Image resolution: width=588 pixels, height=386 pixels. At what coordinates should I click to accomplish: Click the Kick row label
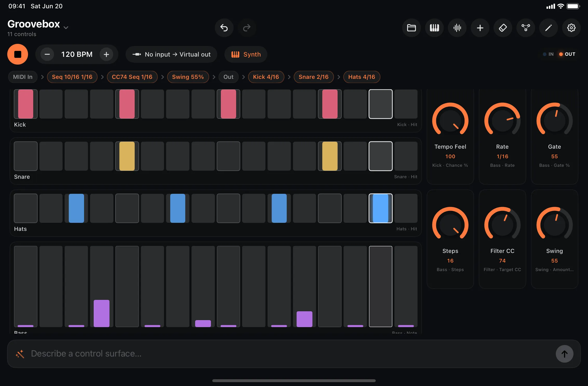point(20,125)
